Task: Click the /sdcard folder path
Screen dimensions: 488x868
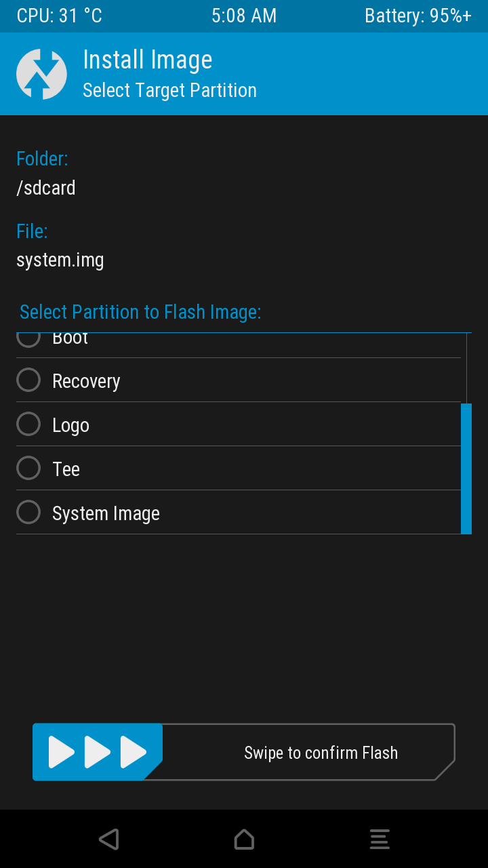Action: pos(46,188)
